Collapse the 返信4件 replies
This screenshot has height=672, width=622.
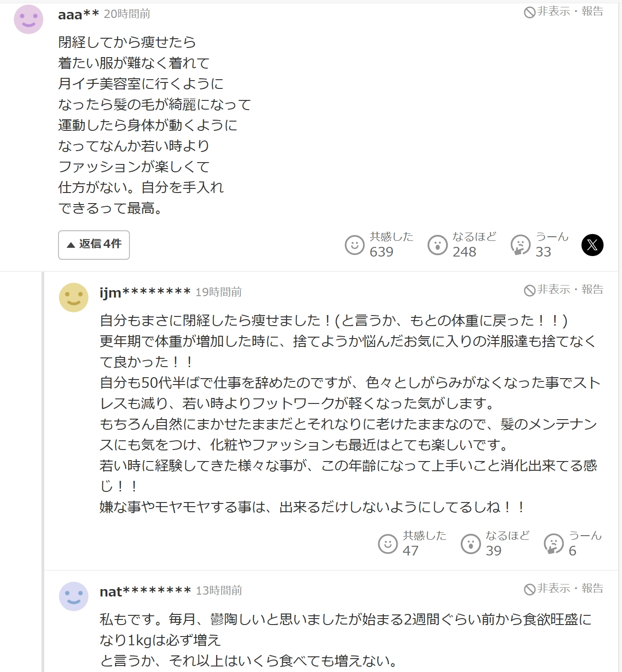(x=94, y=245)
